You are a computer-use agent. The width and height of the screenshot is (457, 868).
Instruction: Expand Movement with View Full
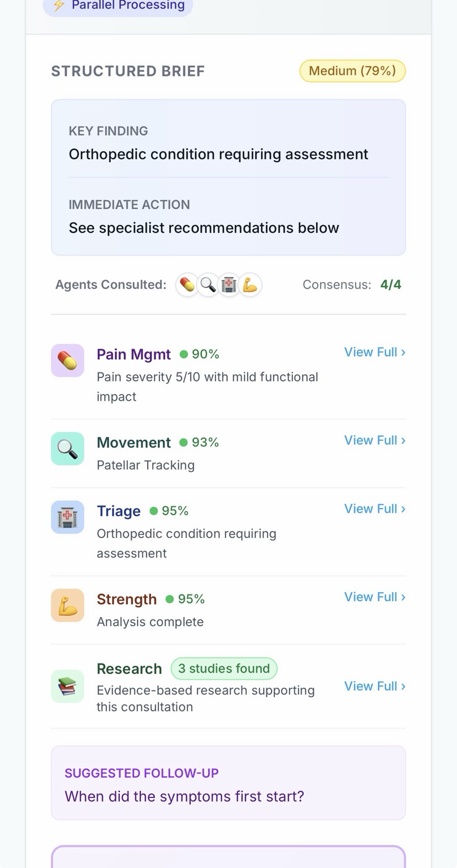click(374, 440)
